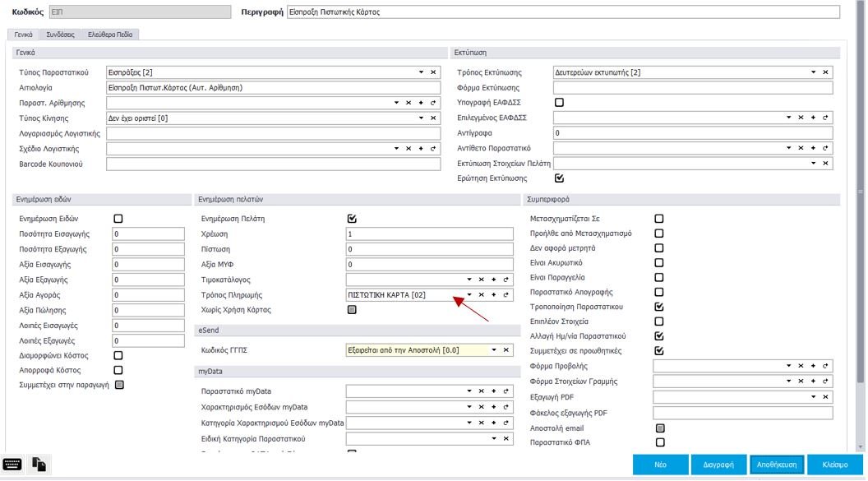This screenshot has width=868, height=481.
Task: Clear the Τύπος Παραστατικού field with its X icon
Action: tap(434, 73)
